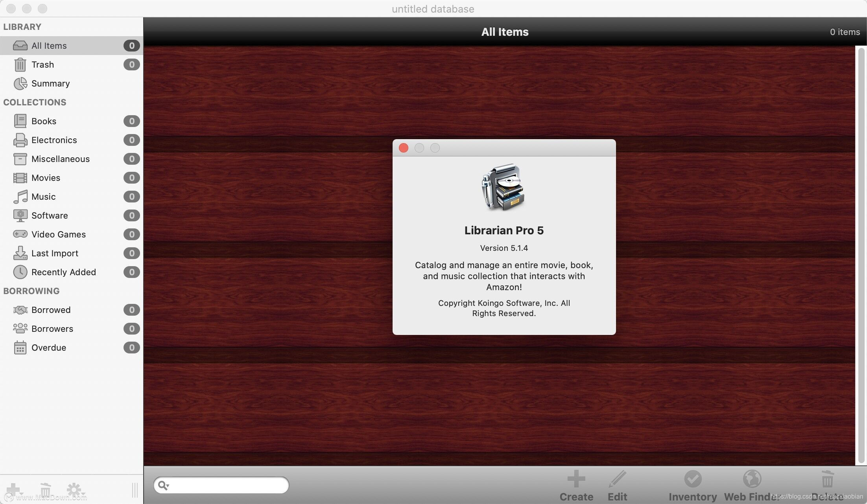Screen dimensions: 867x504
Task: Click the Trash library item
Action: (42, 64)
